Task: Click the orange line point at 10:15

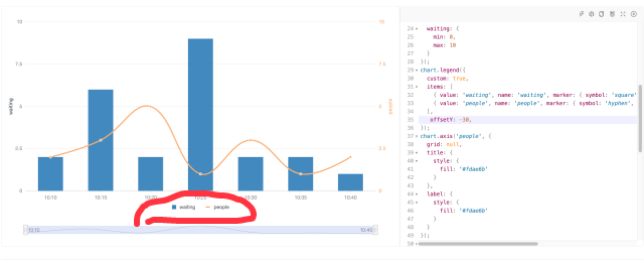Action: pos(101,140)
